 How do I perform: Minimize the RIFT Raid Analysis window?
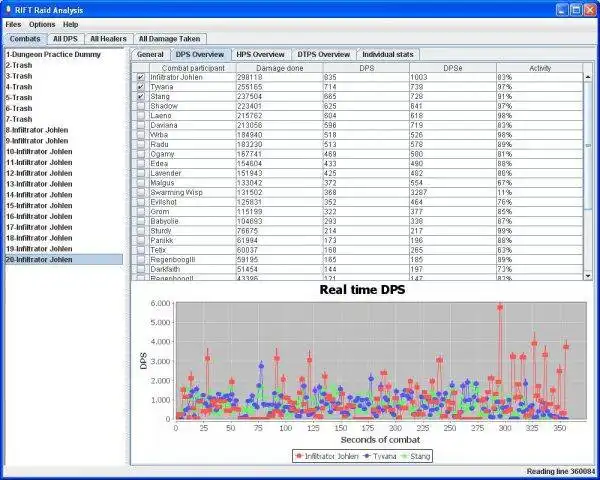[562, 10]
